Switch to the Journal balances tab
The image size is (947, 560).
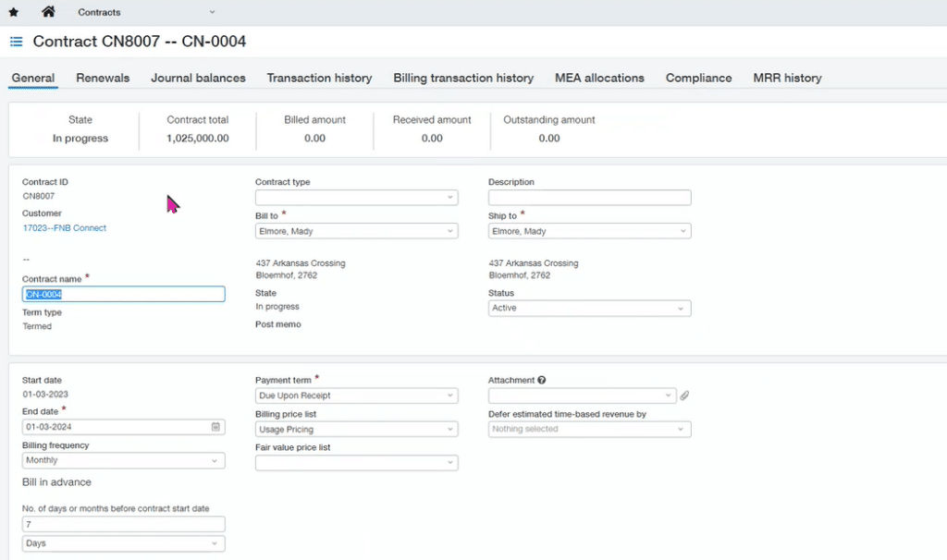[198, 78]
